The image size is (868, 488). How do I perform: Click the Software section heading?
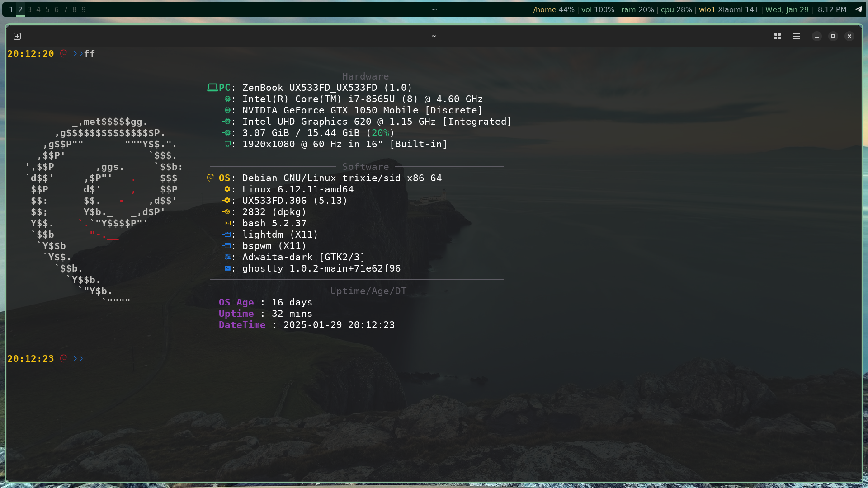[x=366, y=167]
